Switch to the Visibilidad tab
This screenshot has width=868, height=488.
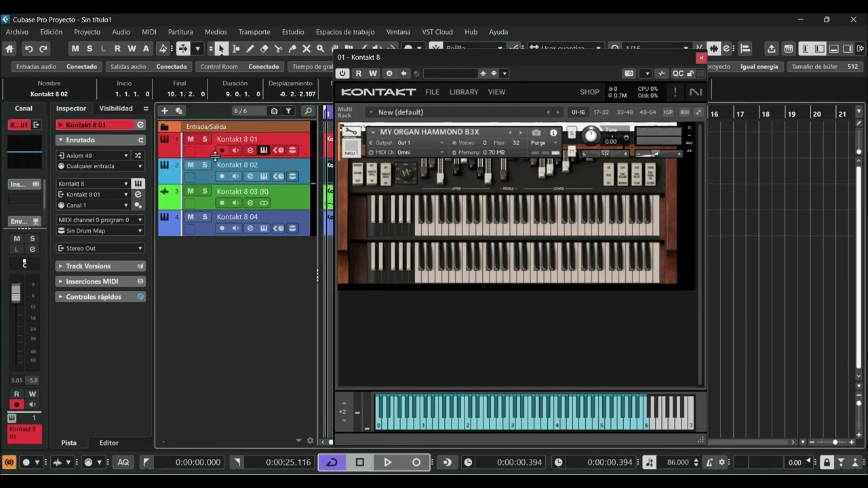tap(116, 108)
